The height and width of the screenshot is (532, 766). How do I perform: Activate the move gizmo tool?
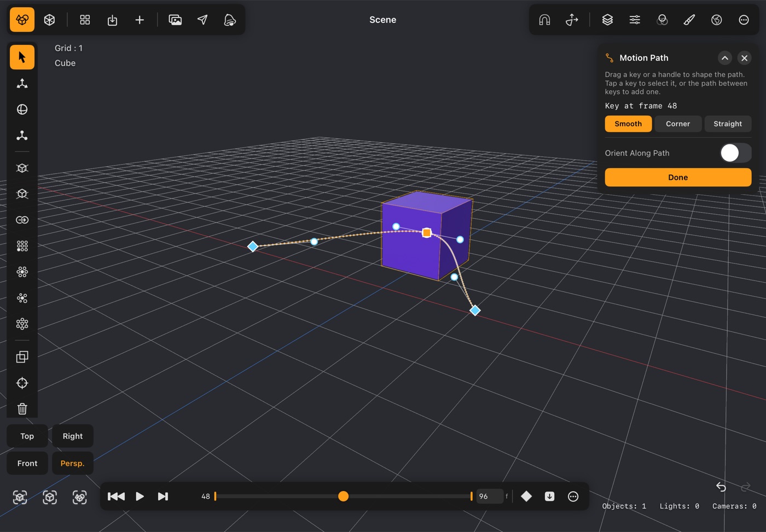(22, 84)
